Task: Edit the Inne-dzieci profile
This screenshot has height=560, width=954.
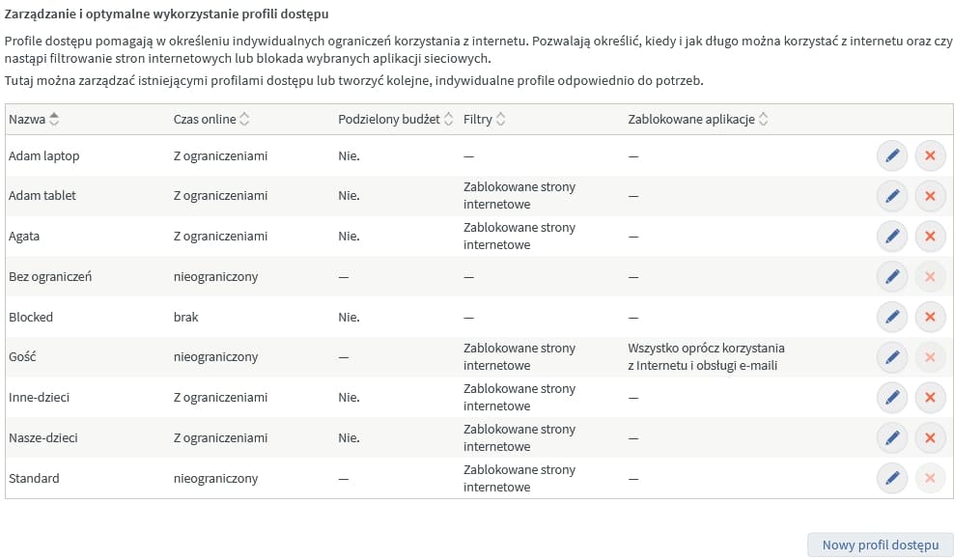Action: point(891,397)
